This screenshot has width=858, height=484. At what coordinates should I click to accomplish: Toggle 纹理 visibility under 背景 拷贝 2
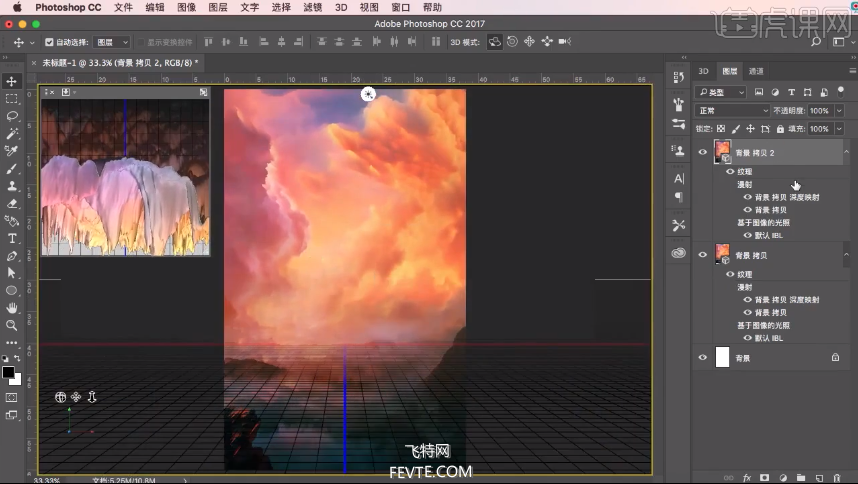point(730,171)
